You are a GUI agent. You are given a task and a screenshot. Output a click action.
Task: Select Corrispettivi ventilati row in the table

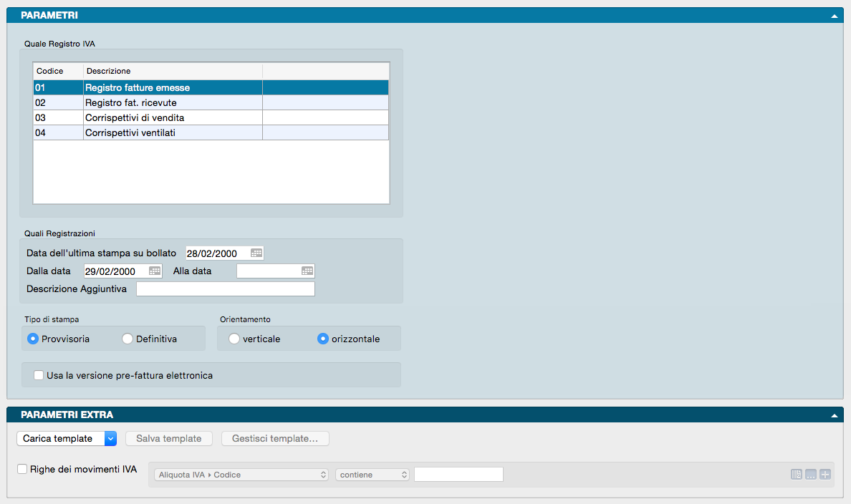pyautogui.click(x=172, y=132)
